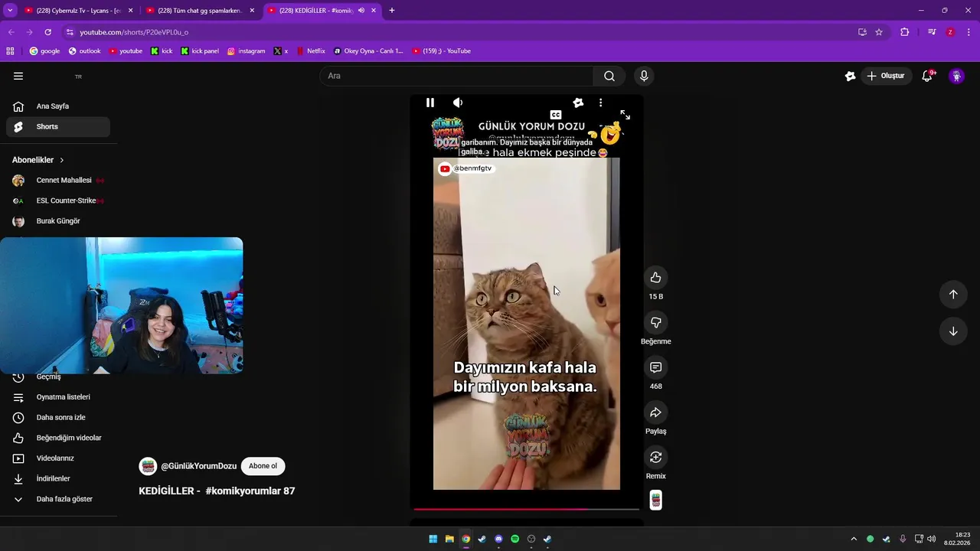
Task: Open Daha sonra izle in sidebar
Action: coord(58,418)
